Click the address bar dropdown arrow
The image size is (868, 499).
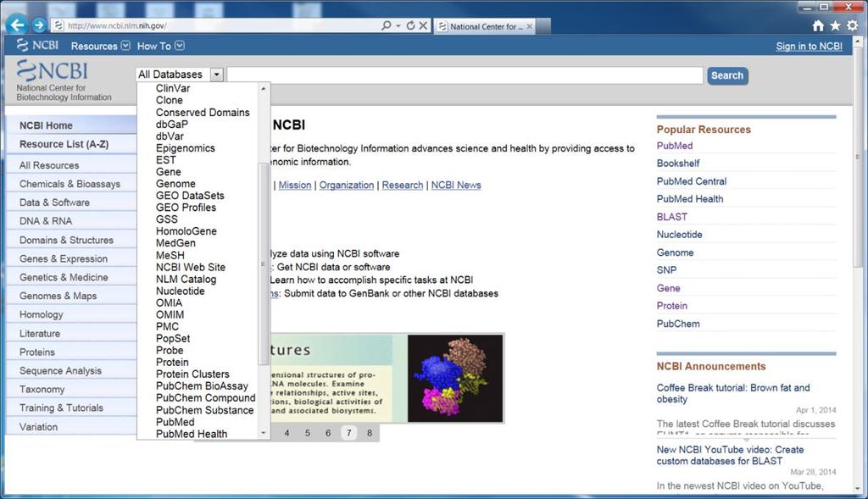(x=398, y=25)
